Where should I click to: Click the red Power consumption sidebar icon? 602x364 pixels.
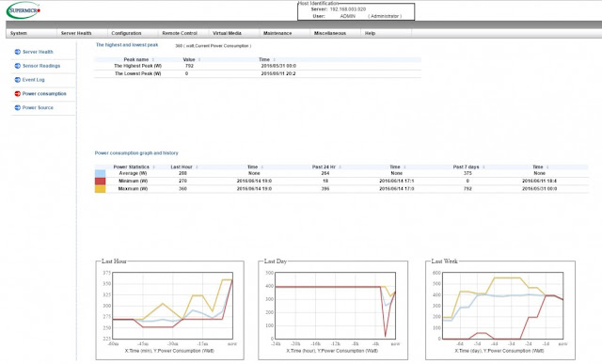(x=17, y=94)
